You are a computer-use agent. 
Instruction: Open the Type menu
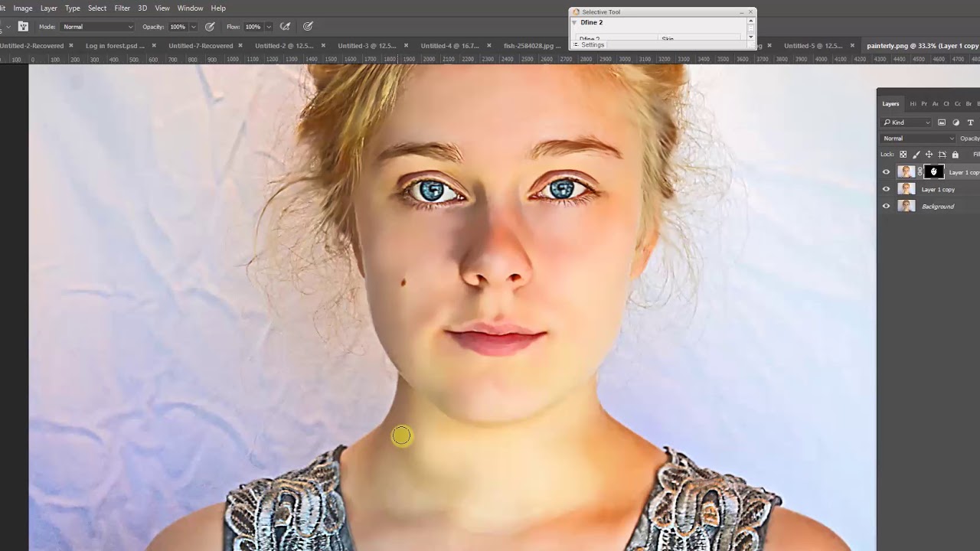pos(73,8)
